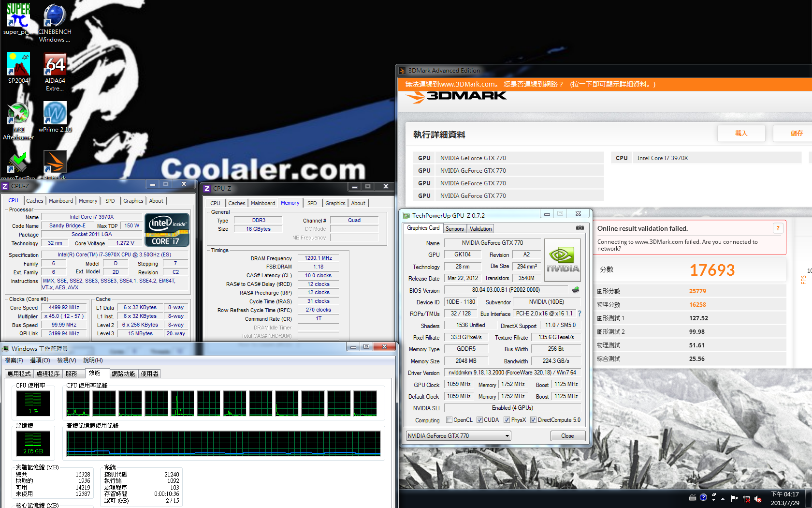The height and width of the screenshot is (508, 812).
Task: Click the orange connection failure banner
Action: point(605,84)
